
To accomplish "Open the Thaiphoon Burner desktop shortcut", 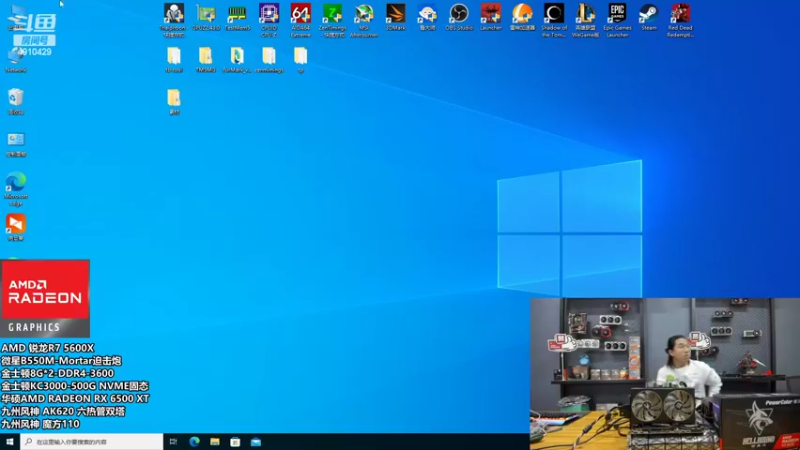I will (173, 20).
